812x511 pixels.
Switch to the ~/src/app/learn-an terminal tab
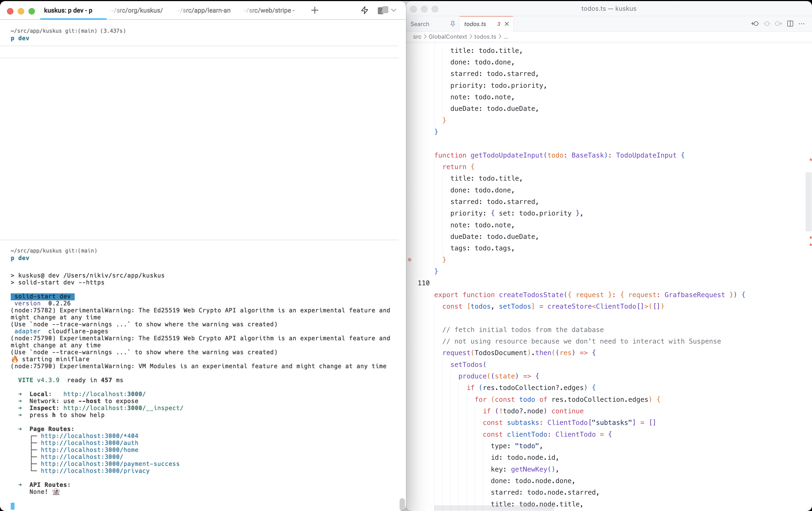(x=203, y=10)
